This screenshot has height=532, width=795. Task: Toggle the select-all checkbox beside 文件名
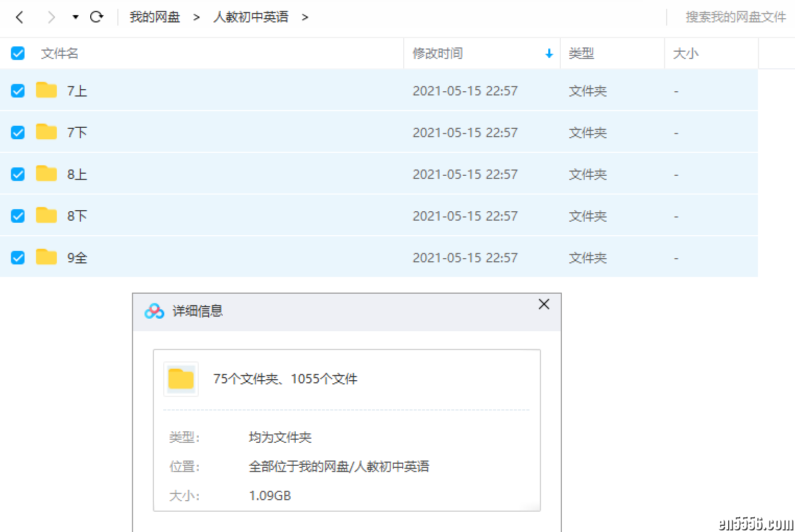pos(18,53)
